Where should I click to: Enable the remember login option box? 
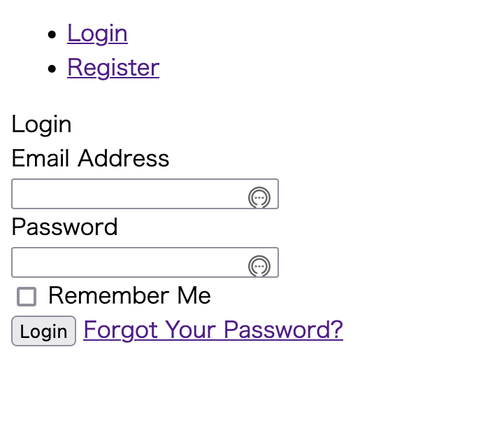coord(27,297)
